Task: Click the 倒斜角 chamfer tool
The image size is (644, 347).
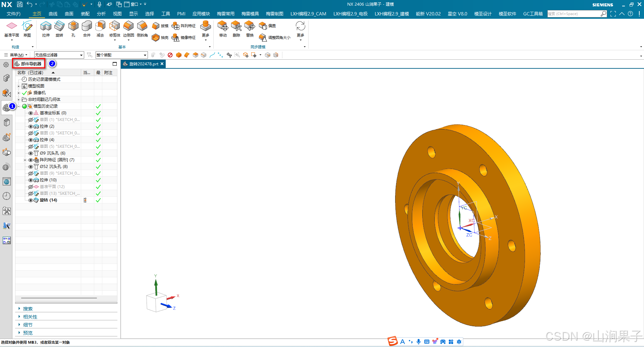Action: [x=142, y=30]
